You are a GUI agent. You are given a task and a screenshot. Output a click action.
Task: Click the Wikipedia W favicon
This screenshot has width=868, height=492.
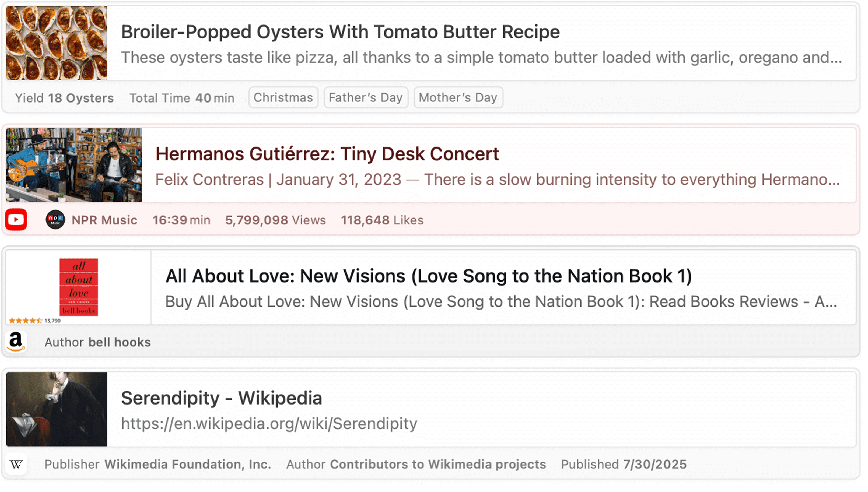(16, 464)
